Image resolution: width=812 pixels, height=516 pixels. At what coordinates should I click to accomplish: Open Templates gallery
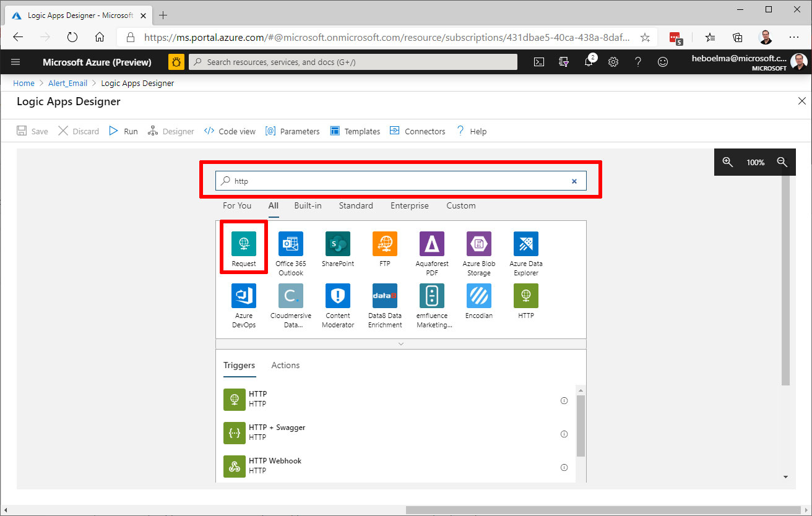tap(355, 131)
